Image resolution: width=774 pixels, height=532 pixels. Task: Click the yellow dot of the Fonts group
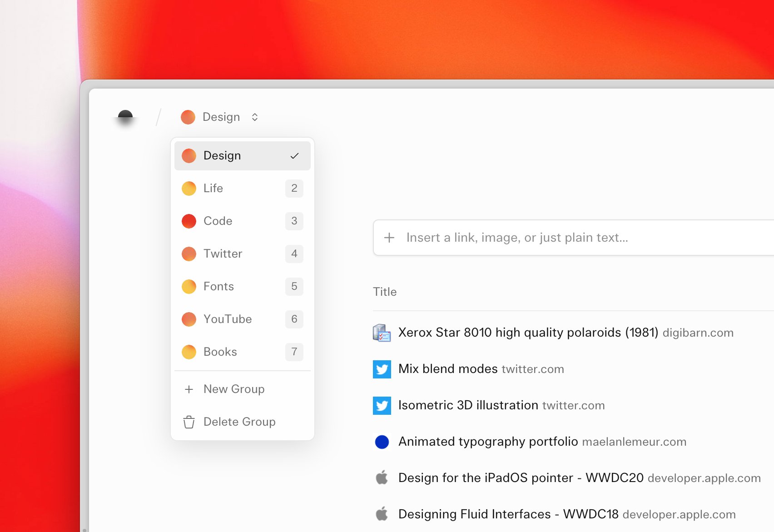(189, 286)
